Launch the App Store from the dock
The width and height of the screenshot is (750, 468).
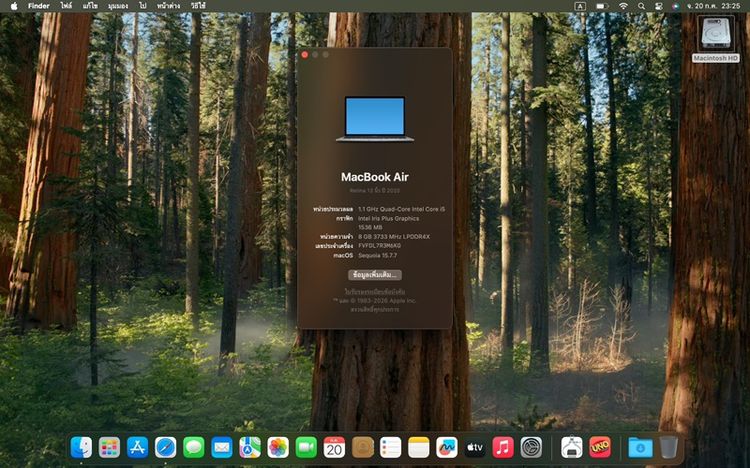(x=137, y=447)
